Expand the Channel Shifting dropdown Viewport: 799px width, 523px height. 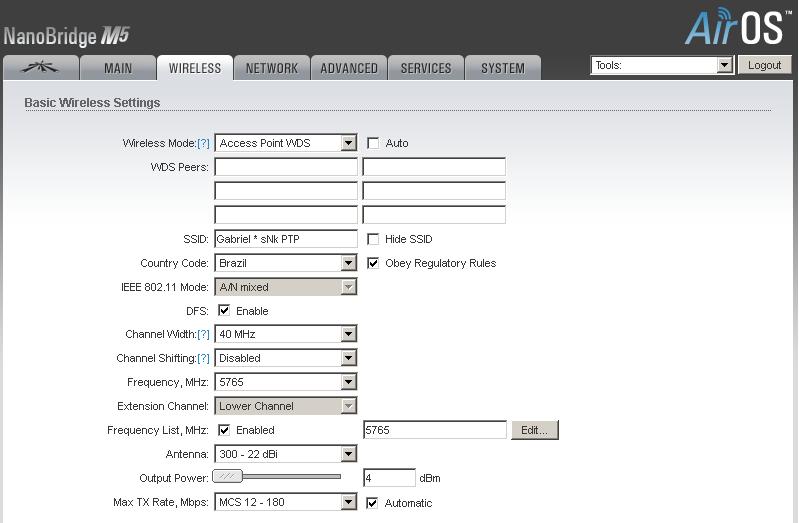pos(285,358)
